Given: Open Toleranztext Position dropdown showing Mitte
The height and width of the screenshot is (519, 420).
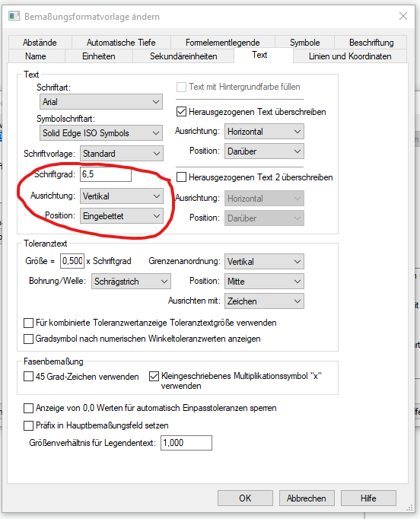Looking at the screenshot, I should point(264,282).
